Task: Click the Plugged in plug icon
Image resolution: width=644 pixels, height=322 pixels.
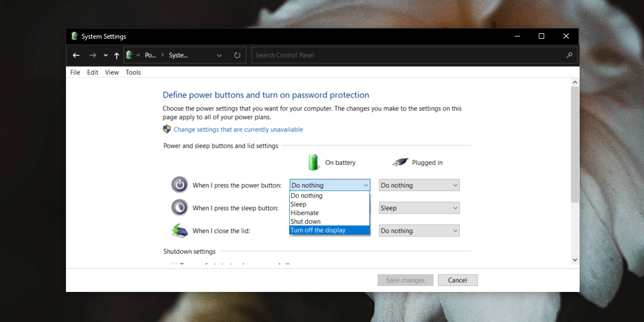Action: pyautogui.click(x=400, y=162)
